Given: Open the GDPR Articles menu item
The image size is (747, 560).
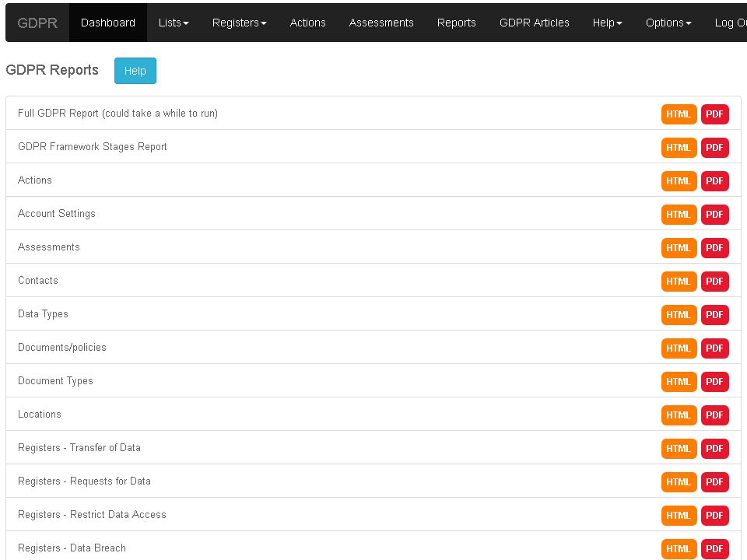Looking at the screenshot, I should tap(534, 23).
